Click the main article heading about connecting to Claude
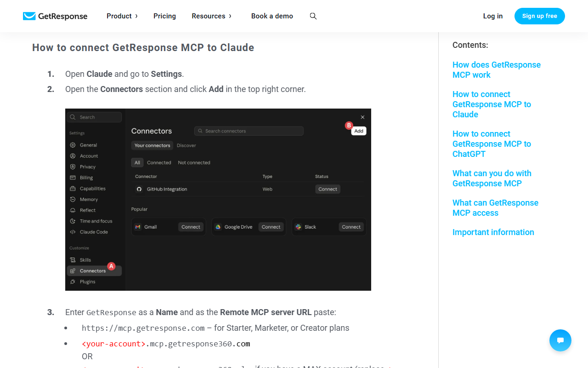 click(143, 48)
